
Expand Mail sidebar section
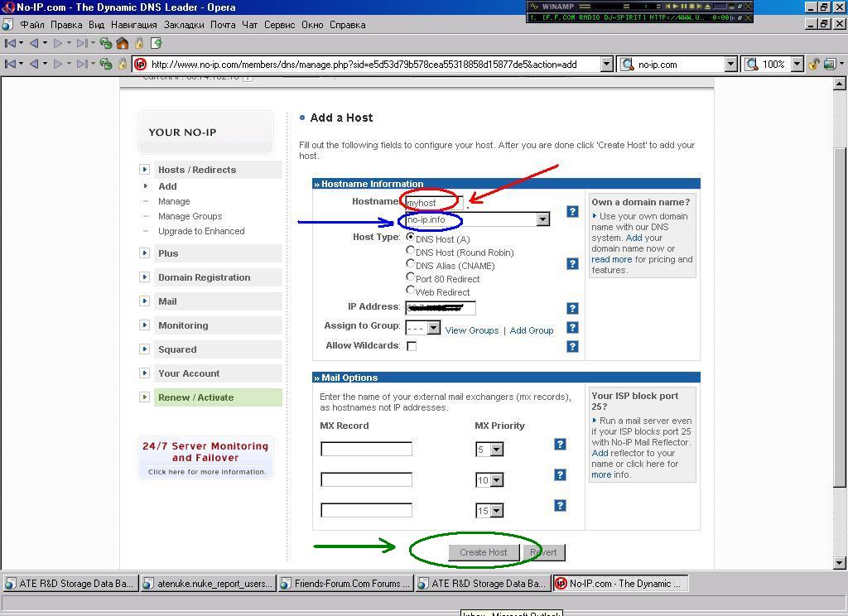(x=144, y=301)
